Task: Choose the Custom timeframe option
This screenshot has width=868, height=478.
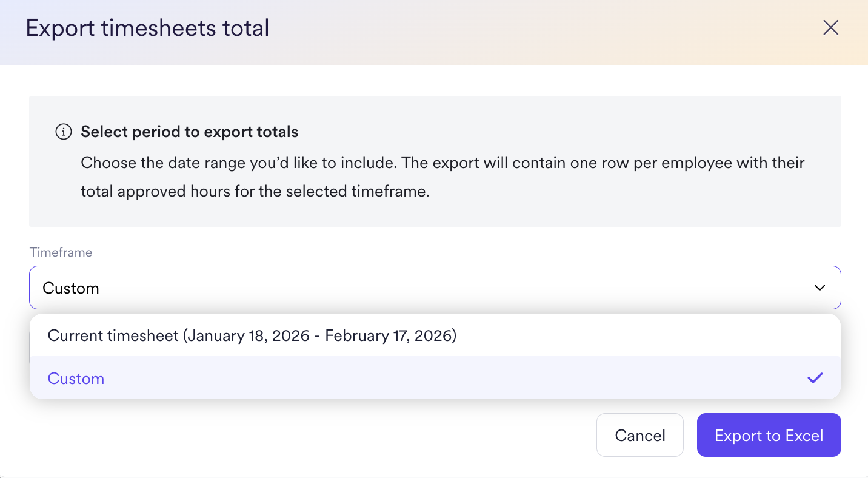Action: click(76, 379)
